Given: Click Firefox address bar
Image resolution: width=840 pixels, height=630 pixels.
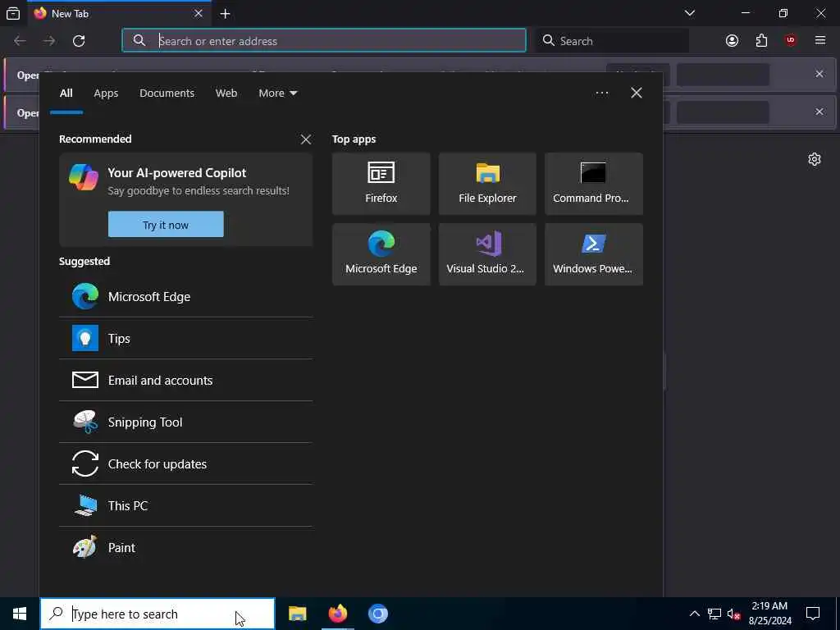Looking at the screenshot, I should 324,41.
